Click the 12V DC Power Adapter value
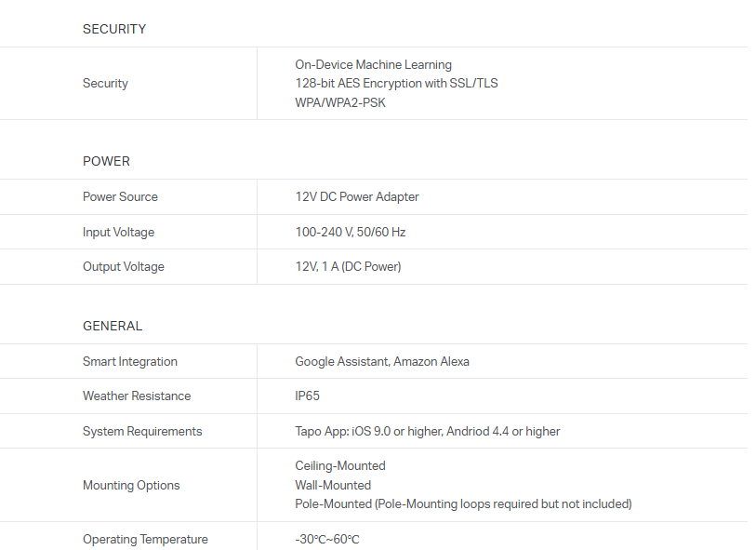The width and height of the screenshot is (756, 550). point(357,197)
